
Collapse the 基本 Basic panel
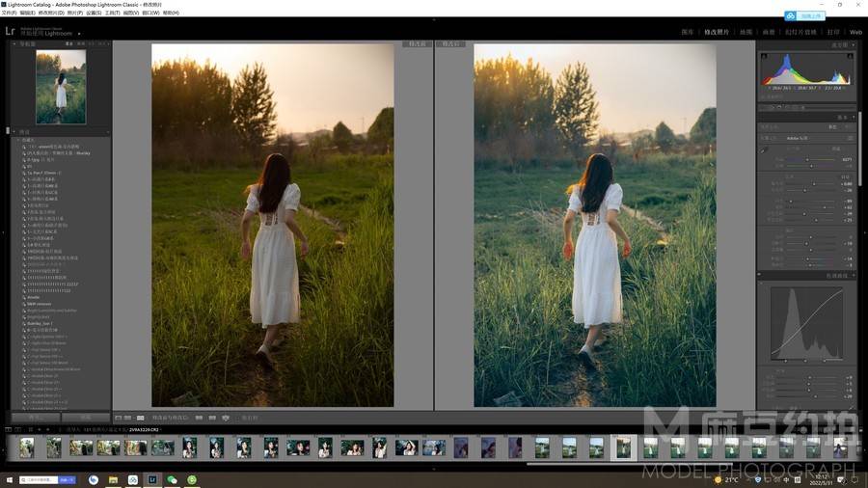pos(854,118)
